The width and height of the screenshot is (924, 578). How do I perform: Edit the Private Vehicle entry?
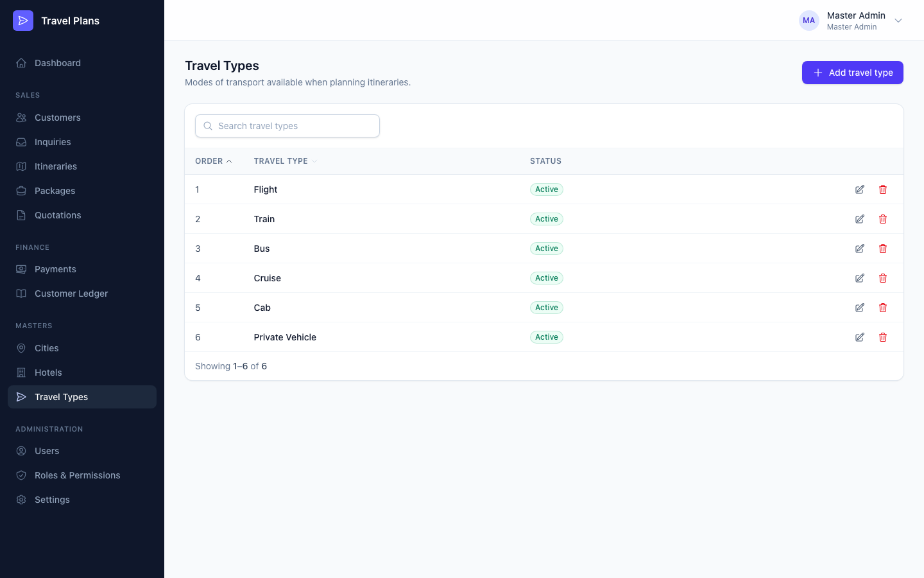(x=860, y=337)
